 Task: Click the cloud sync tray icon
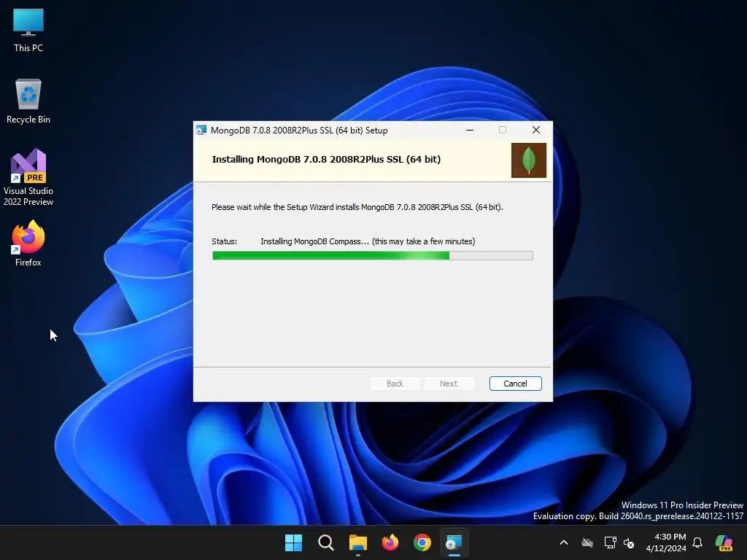pos(587,542)
